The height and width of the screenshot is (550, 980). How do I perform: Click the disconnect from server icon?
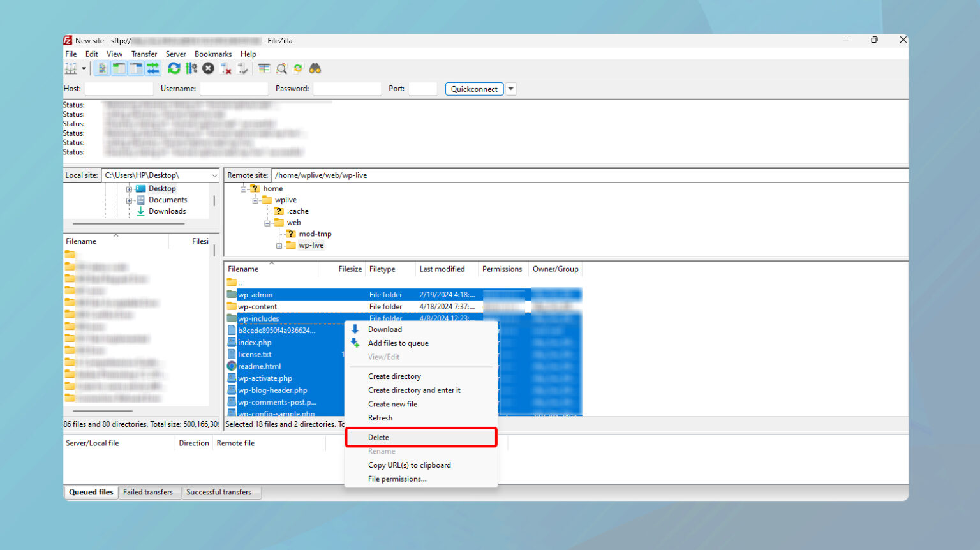[225, 69]
